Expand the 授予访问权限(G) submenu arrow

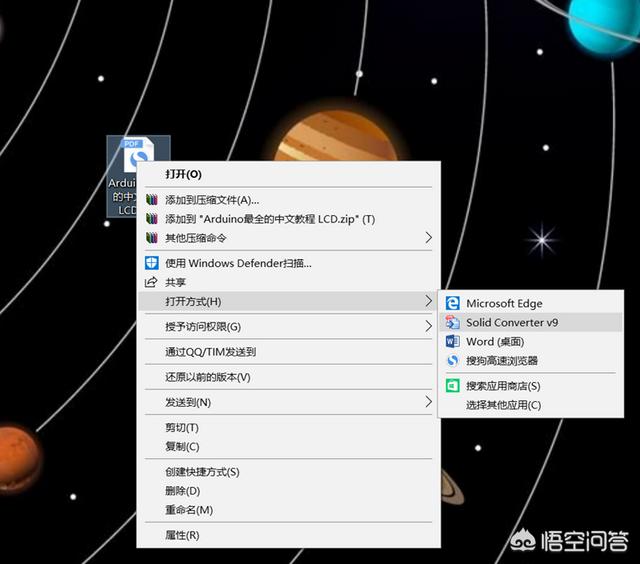[x=428, y=326]
